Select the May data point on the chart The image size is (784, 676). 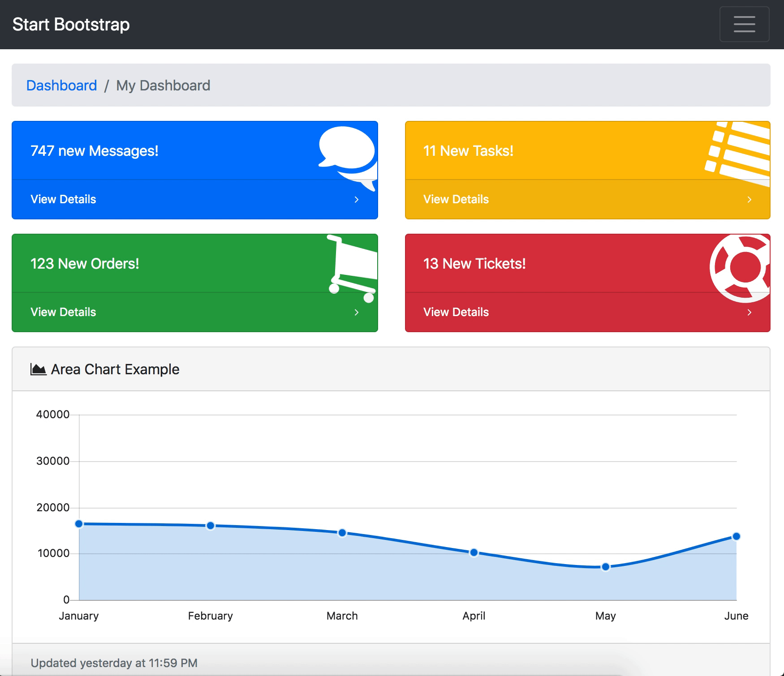click(605, 567)
